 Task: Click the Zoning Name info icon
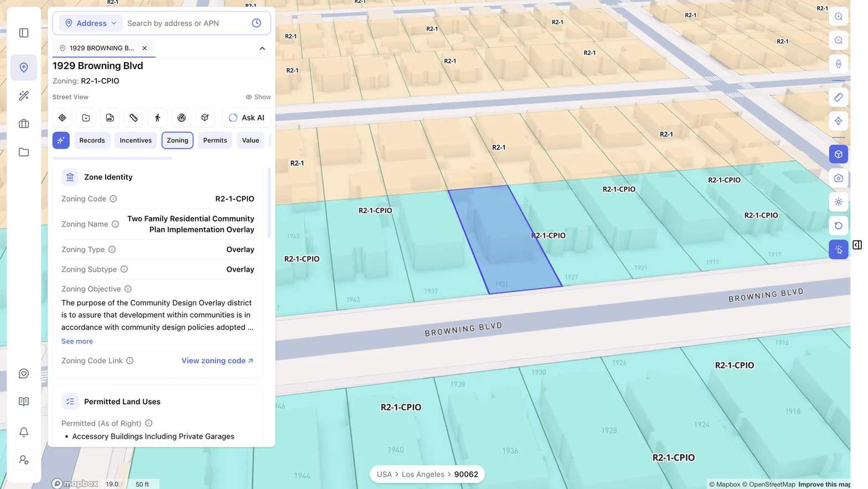pyautogui.click(x=115, y=224)
